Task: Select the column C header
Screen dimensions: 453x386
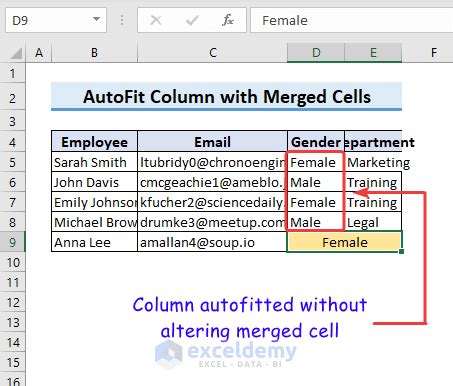Action: point(212,53)
